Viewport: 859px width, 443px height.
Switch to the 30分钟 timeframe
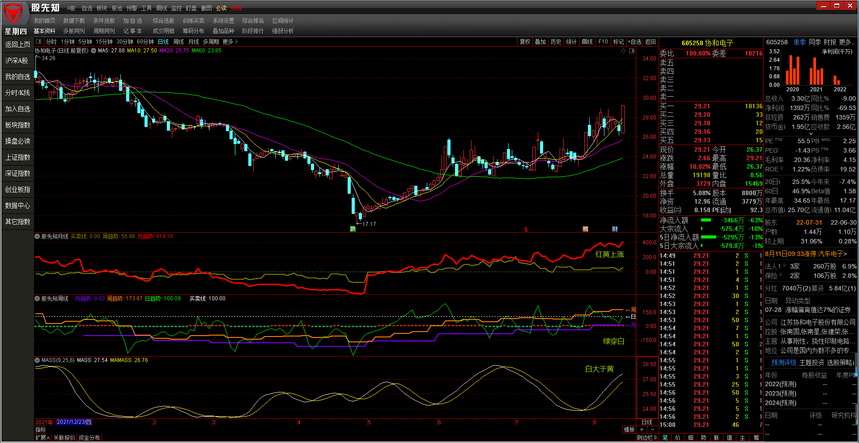125,42
